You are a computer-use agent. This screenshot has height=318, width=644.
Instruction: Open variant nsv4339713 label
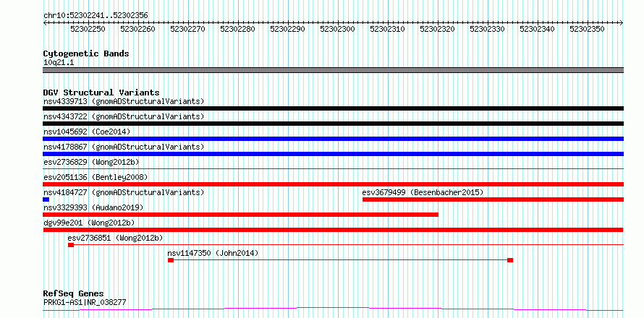[124, 101]
